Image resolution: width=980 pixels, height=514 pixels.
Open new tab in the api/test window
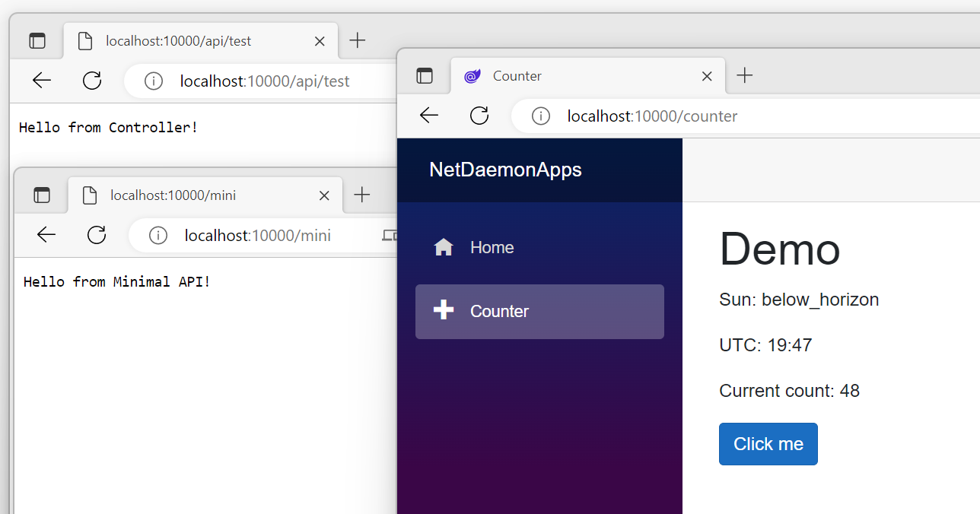click(357, 41)
